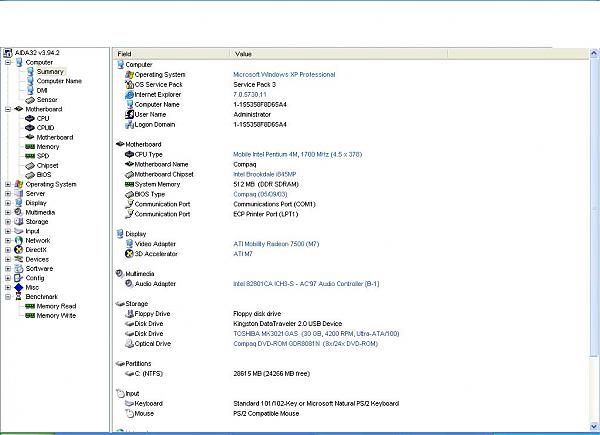Select the Motherboard sub-item under Motherboard
The height and width of the screenshot is (435, 600).
pos(55,137)
